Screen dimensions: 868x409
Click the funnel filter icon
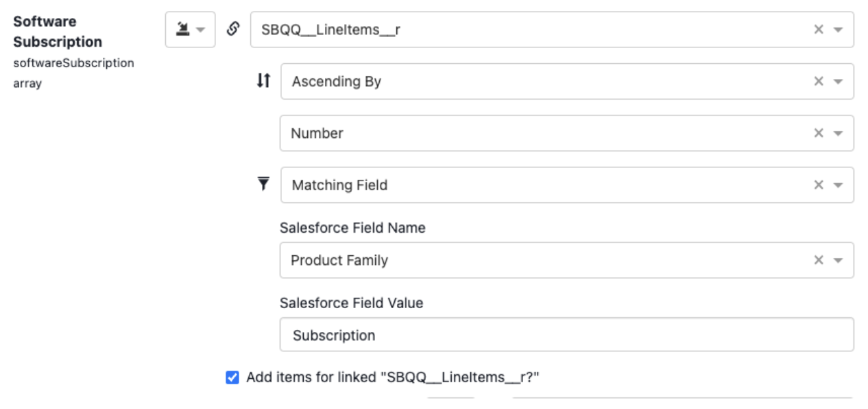(263, 184)
